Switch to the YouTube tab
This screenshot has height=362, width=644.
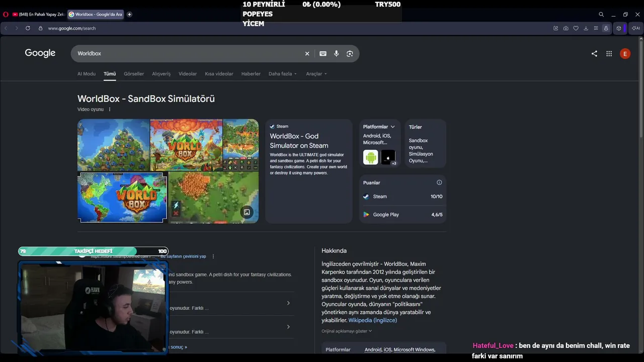point(38,15)
